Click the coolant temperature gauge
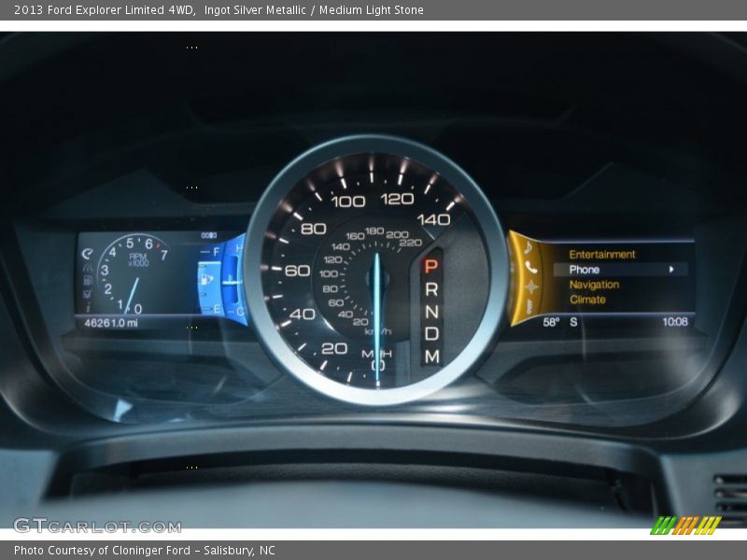The image size is (747, 560). click(x=235, y=279)
